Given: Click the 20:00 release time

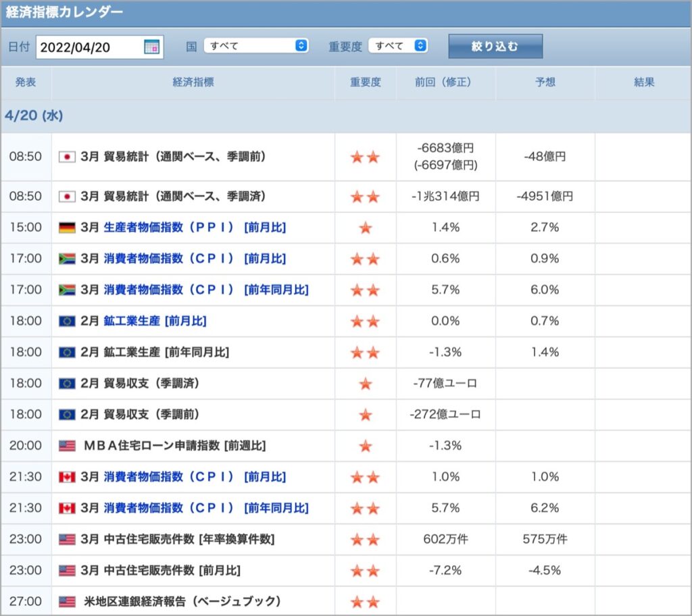Looking at the screenshot, I should (x=26, y=446).
